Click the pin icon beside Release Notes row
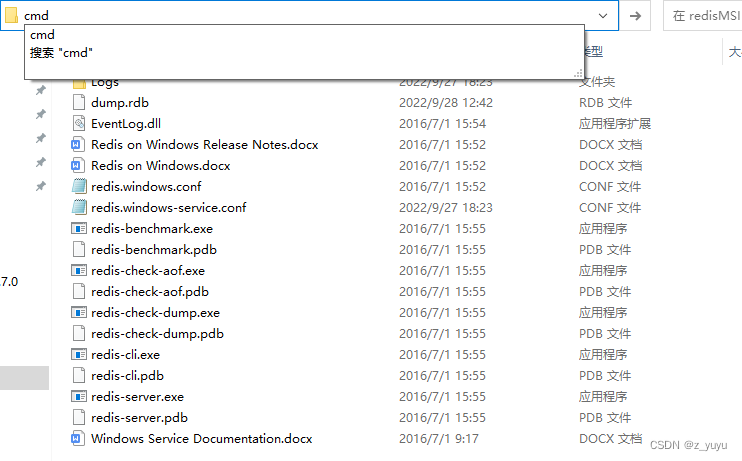Image resolution: width=742 pixels, height=461 pixels. (x=41, y=138)
